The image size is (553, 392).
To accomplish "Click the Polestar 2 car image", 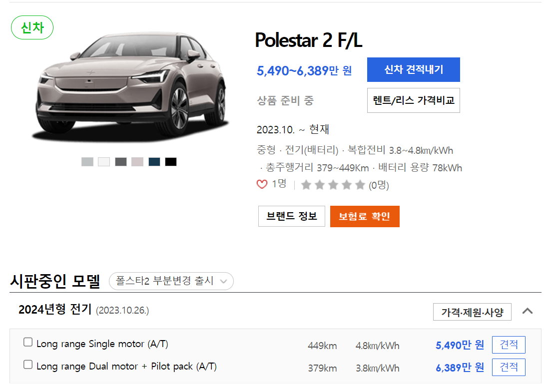I will tap(131, 86).
